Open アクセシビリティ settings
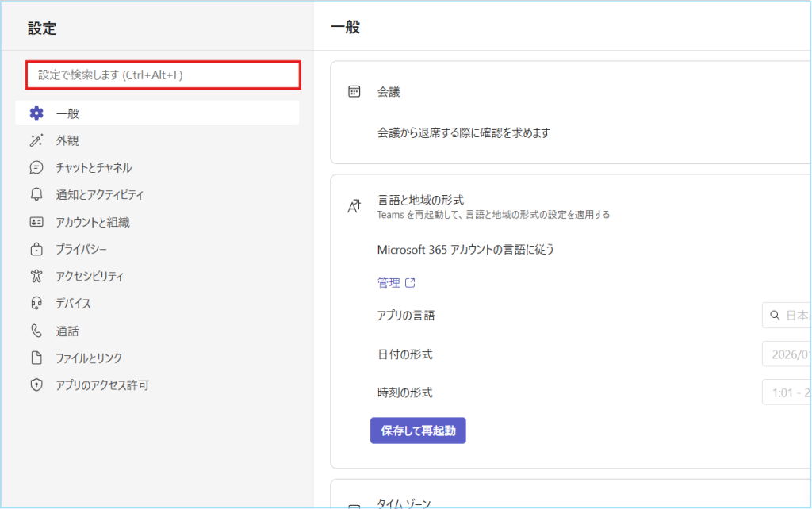This screenshot has height=509, width=812. point(158,276)
